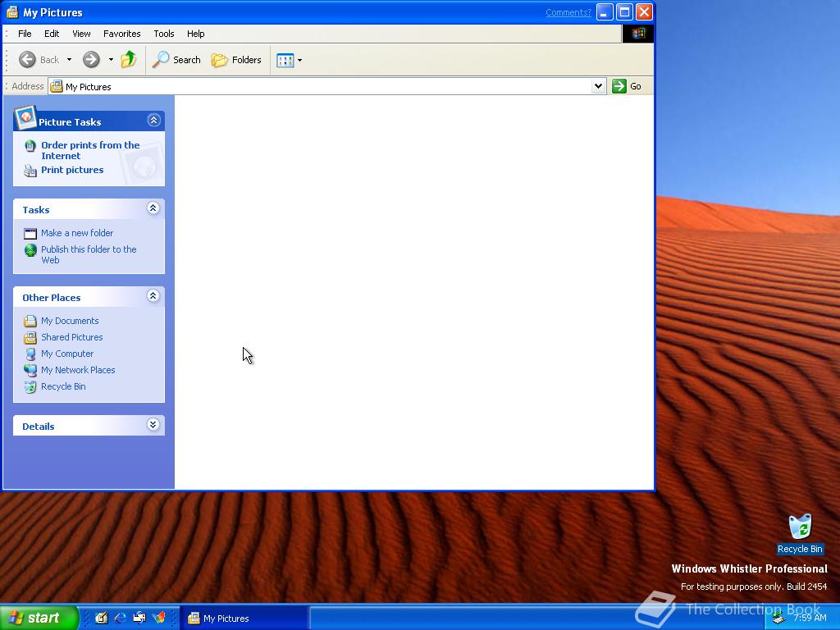The height and width of the screenshot is (630, 840).
Task: Click the My Pictures title bar icon
Action: point(12,11)
